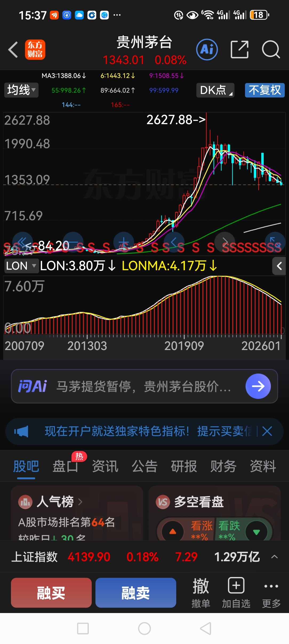
Task: Move chart right with arrow icon
Action: coord(225,242)
